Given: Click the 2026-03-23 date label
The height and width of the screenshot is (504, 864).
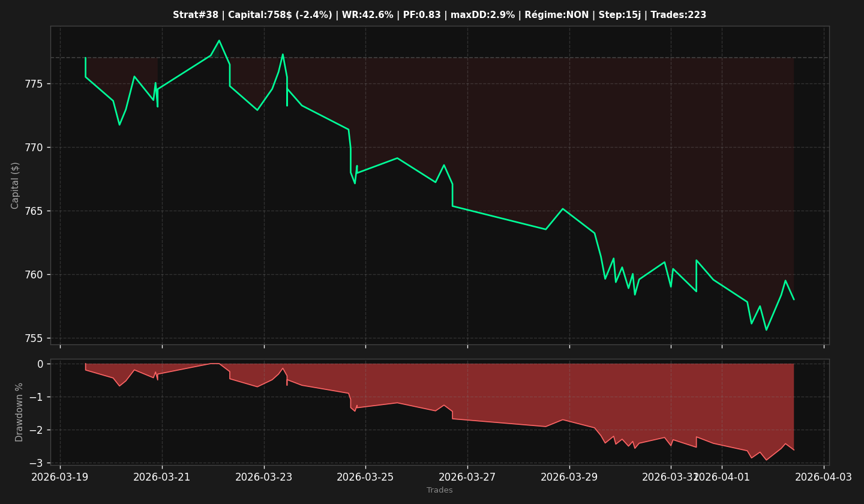Looking at the screenshot, I should [x=264, y=477].
